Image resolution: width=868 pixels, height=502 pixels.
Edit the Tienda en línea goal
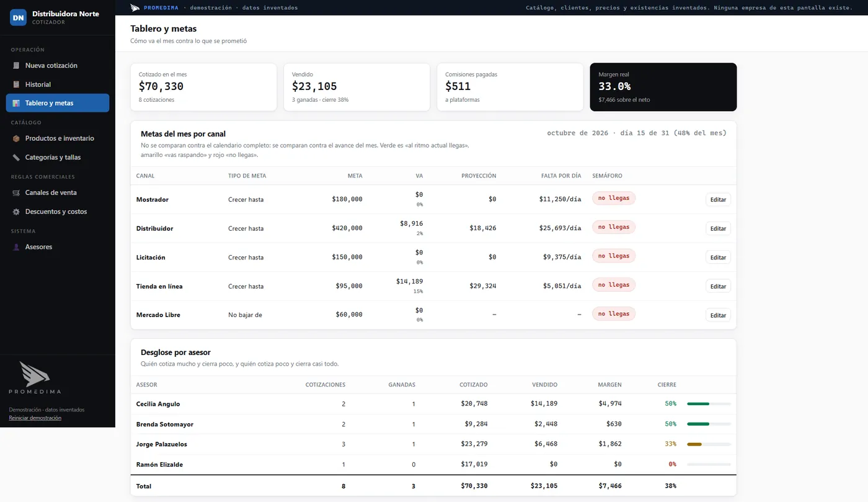[x=718, y=286]
